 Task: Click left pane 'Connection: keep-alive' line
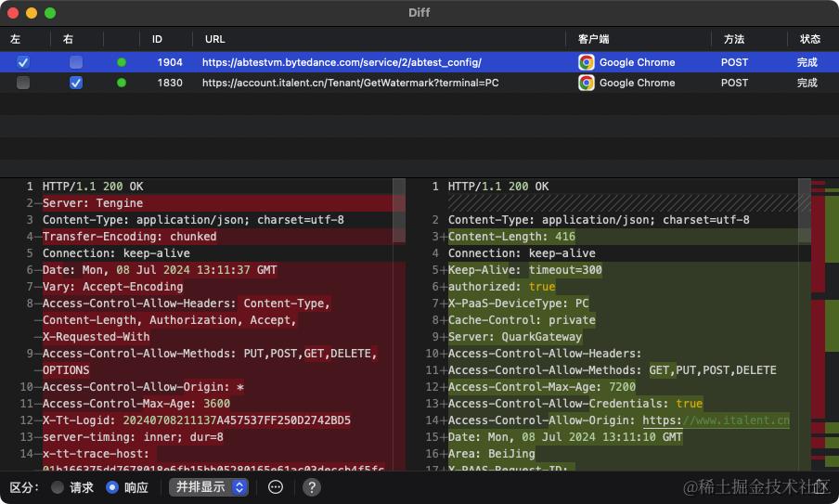pos(116,253)
